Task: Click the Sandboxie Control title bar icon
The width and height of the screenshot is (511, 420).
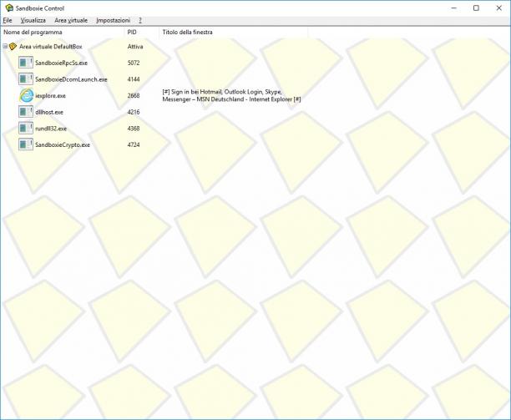Action: pos(9,8)
